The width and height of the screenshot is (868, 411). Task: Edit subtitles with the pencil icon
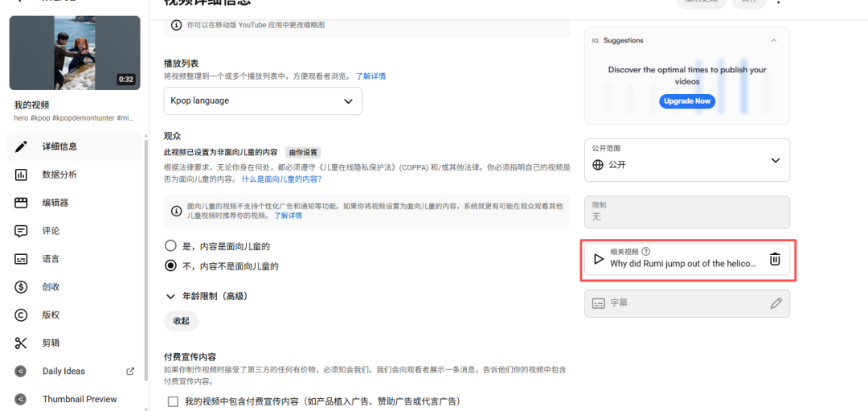pyautogui.click(x=776, y=303)
